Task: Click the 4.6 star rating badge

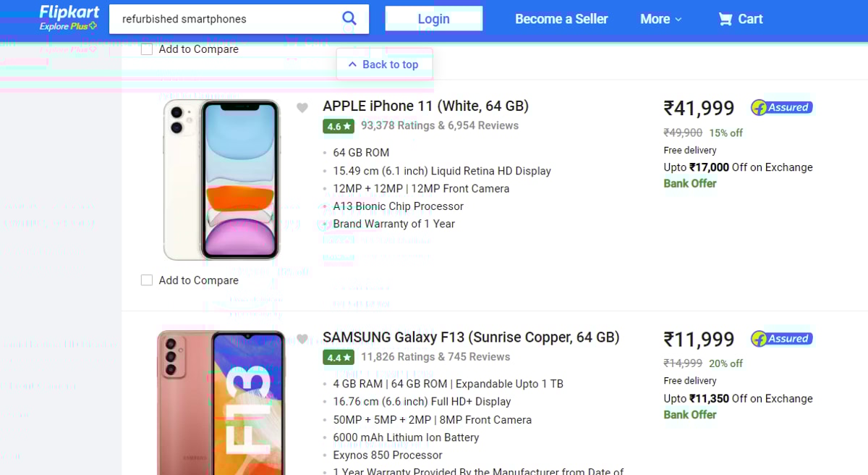Action: click(339, 126)
